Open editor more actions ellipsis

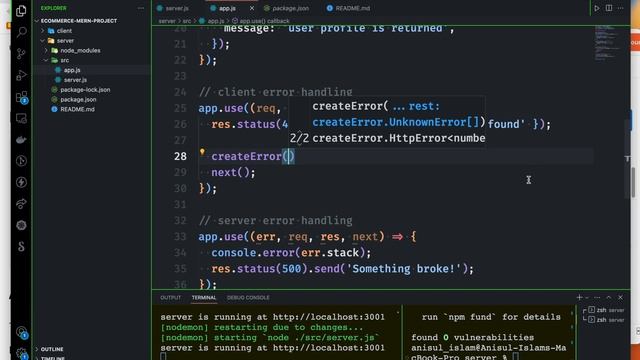[x=620, y=8]
